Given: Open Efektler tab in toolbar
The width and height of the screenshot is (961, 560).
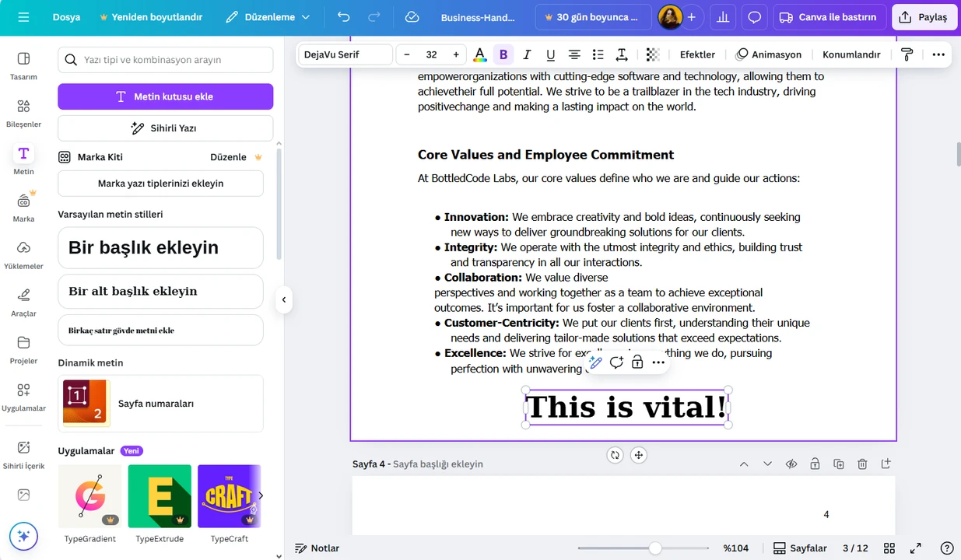Looking at the screenshot, I should pos(697,54).
